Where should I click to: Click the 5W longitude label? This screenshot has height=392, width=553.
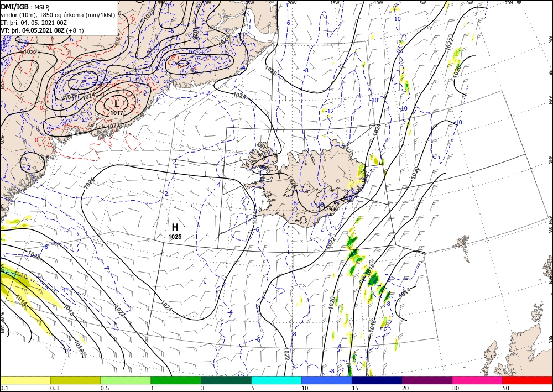point(424,3)
